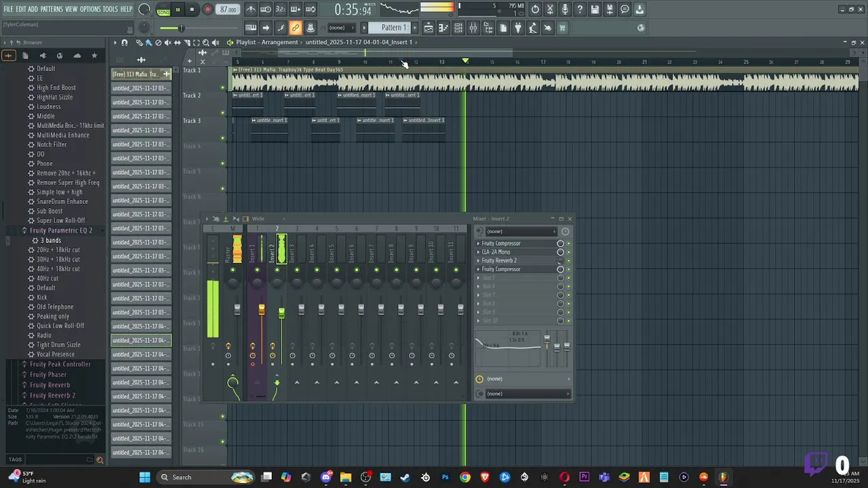Toggle Track 2 mute LED in Playlist

point(223,113)
